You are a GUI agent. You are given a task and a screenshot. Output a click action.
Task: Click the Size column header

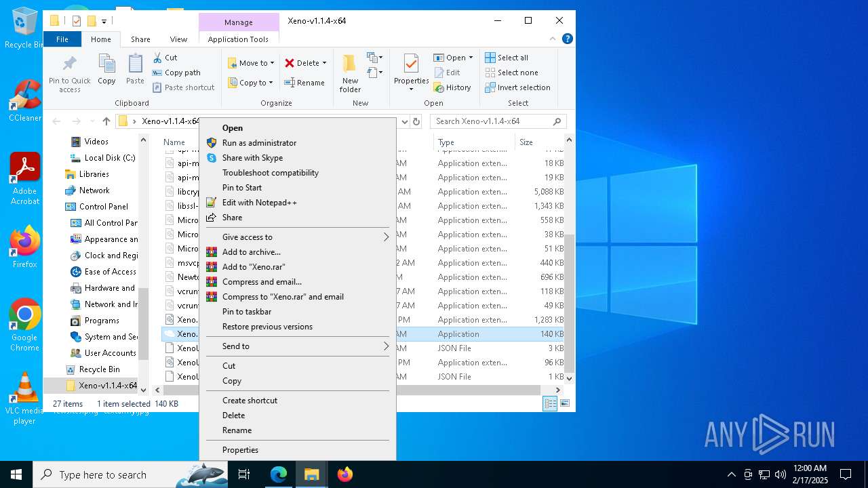540,142
